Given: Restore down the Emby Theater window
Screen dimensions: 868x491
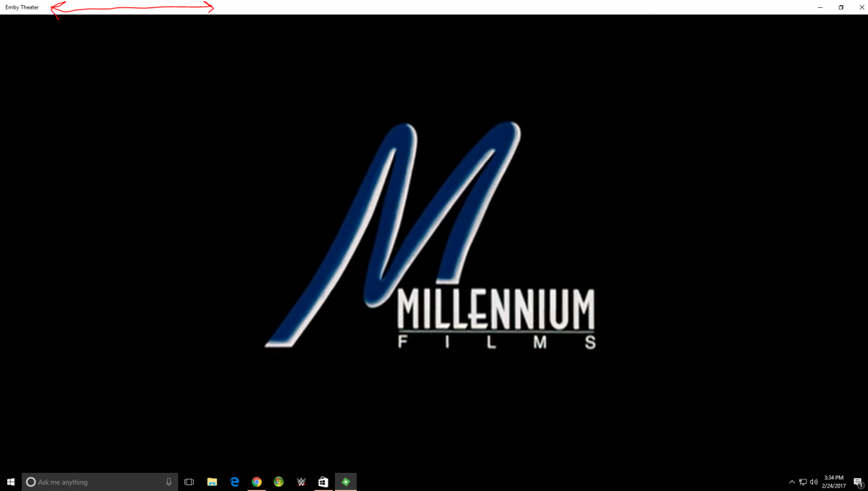Looking at the screenshot, I should pyautogui.click(x=841, y=7).
